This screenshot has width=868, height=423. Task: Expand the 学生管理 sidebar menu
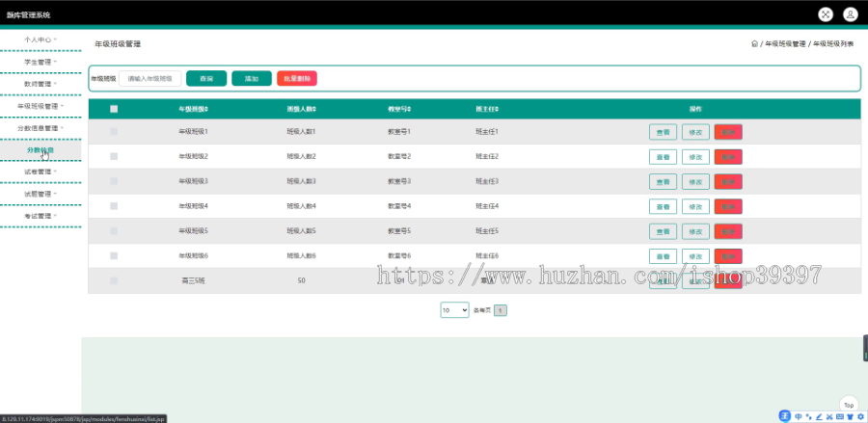41,62
